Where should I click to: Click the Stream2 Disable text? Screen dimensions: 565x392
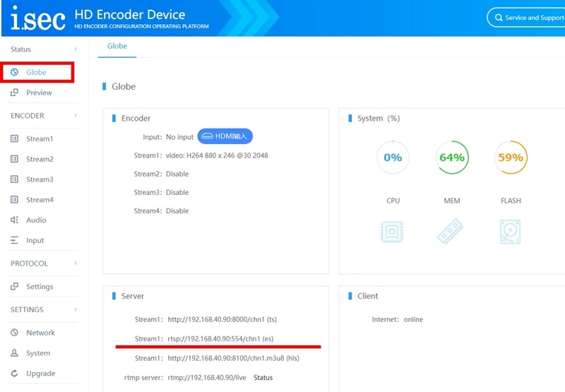point(177,174)
